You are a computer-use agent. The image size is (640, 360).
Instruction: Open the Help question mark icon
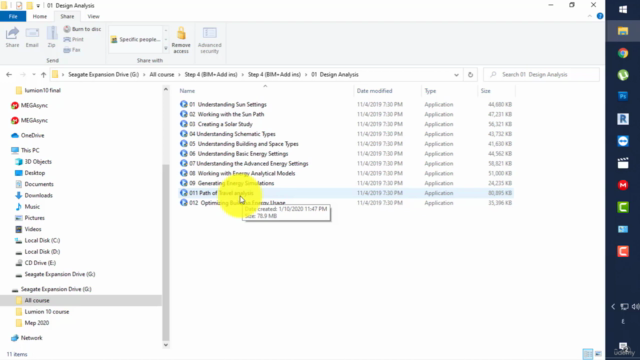(x=600, y=16)
